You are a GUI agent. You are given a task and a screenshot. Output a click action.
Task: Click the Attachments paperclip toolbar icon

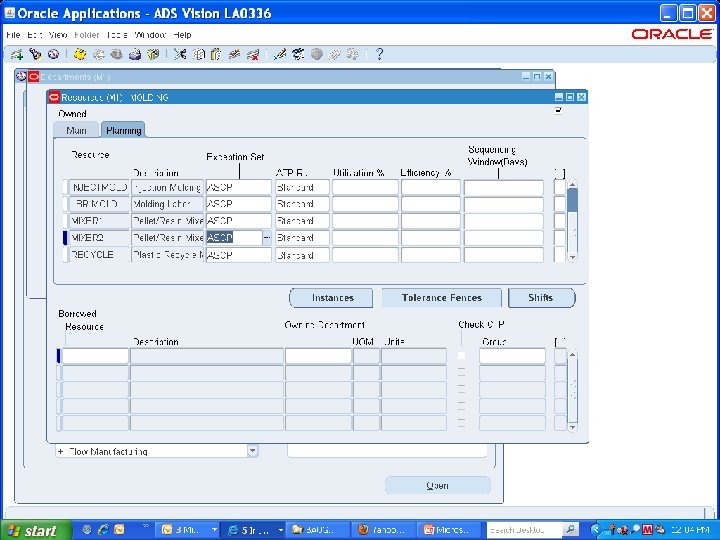pyautogui.click(x=334, y=55)
